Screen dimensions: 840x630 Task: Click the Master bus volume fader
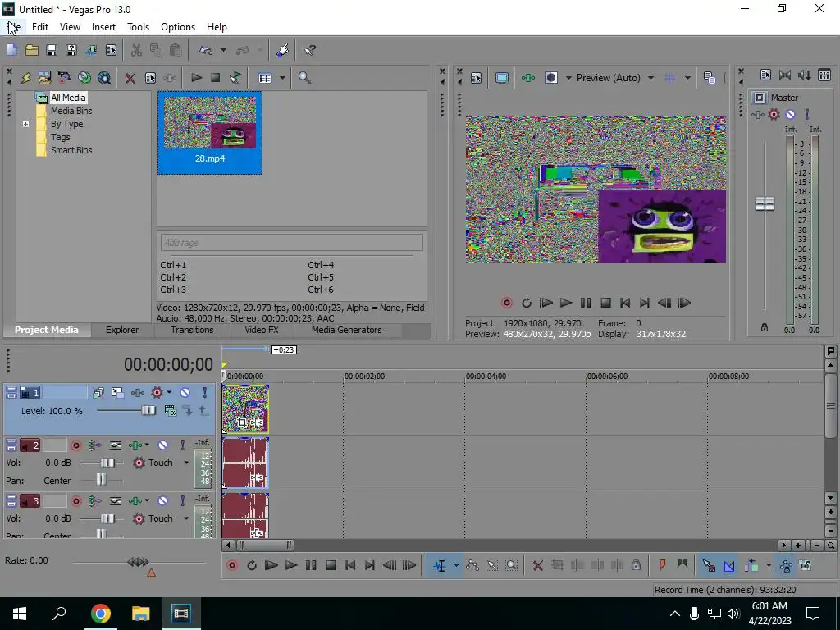pyautogui.click(x=765, y=204)
